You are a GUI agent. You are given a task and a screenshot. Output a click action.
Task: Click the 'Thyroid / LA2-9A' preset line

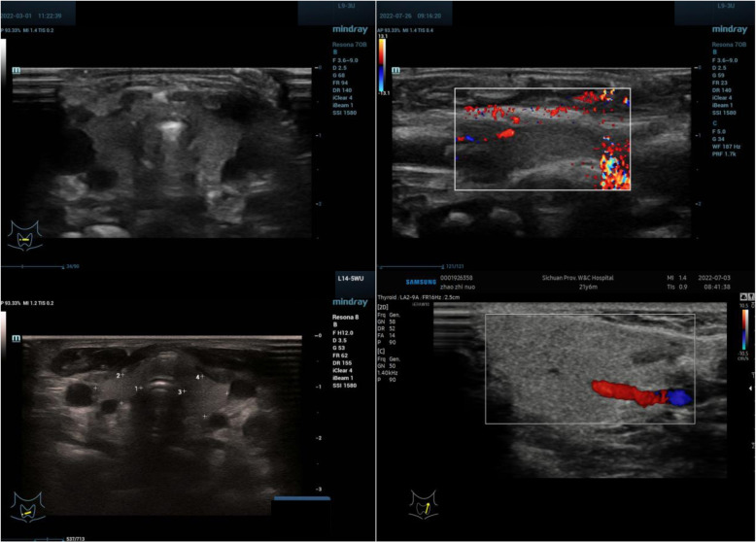[x=418, y=297]
